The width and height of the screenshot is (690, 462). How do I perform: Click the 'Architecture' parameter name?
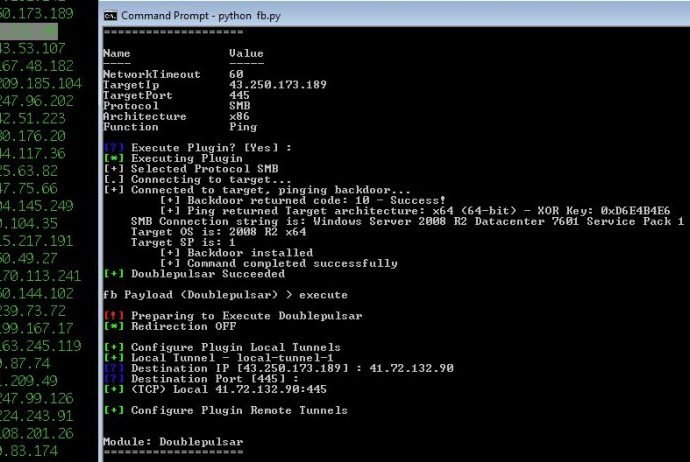tap(145, 117)
